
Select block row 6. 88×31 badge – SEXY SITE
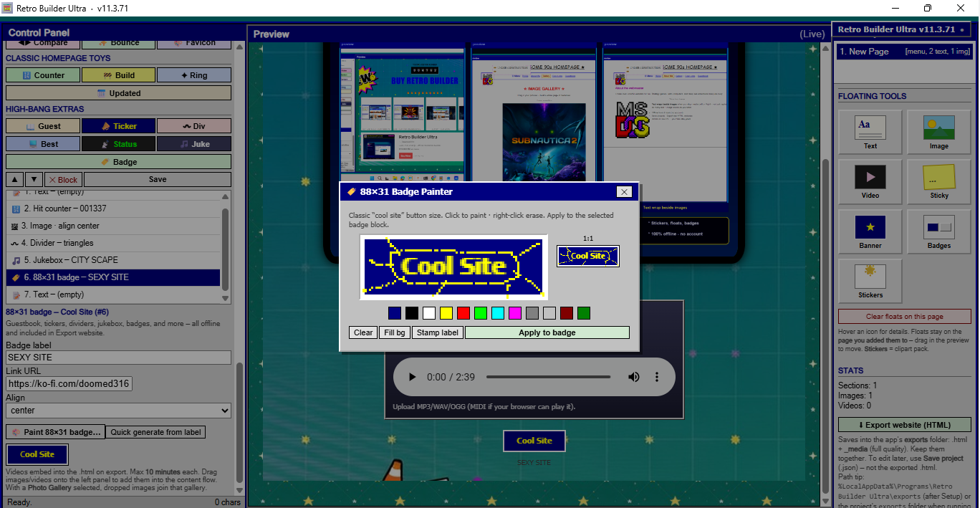pos(113,277)
